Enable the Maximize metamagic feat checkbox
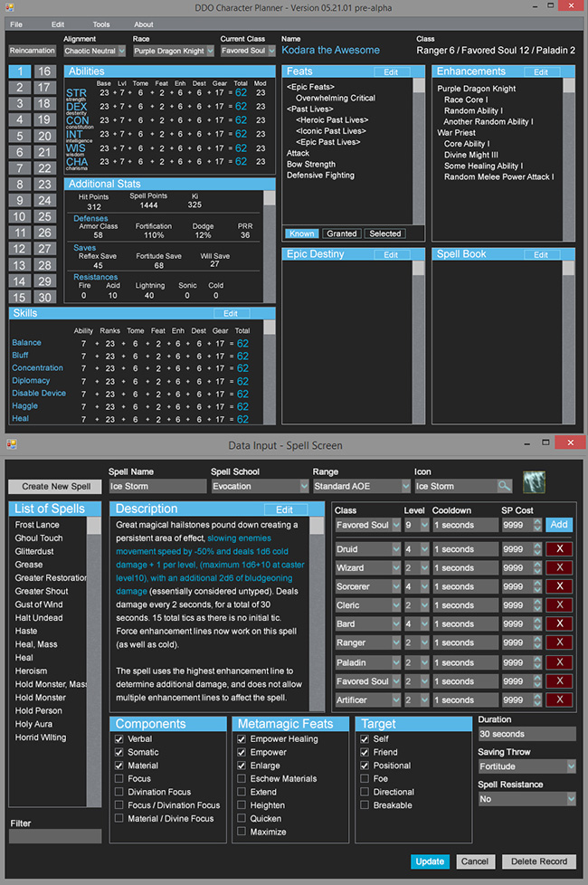Image resolution: width=588 pixels, height=885 pixels. [x=242, y=832]
